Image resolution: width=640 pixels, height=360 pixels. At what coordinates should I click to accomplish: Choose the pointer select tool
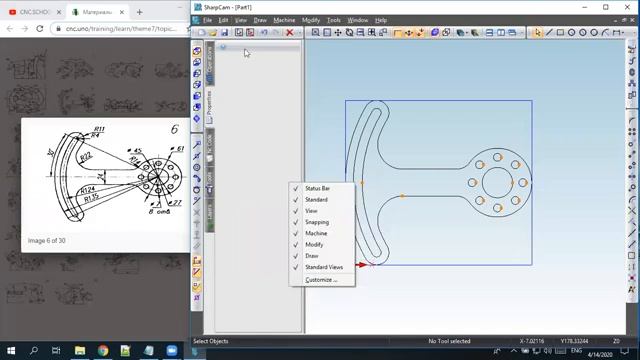(538, 33)
